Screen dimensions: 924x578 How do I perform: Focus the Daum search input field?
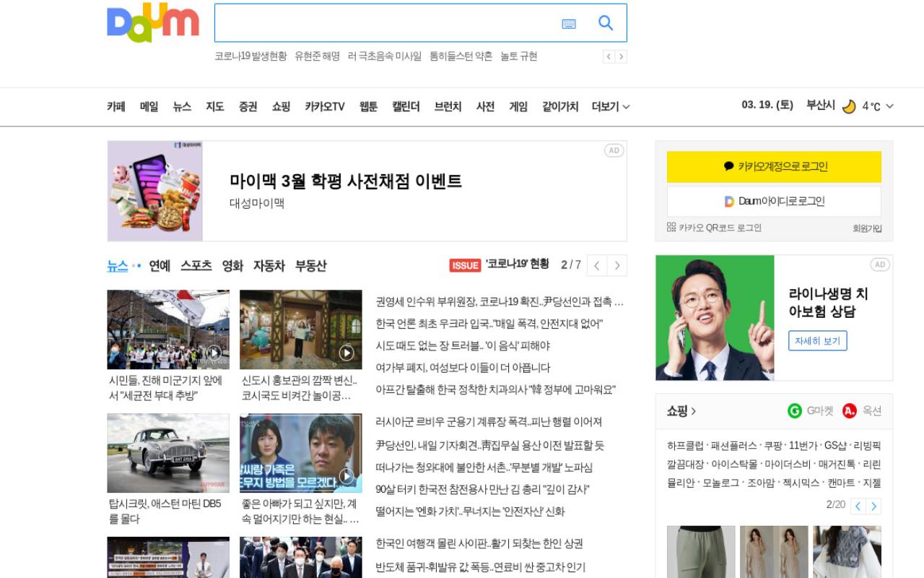tap(386, 23)
